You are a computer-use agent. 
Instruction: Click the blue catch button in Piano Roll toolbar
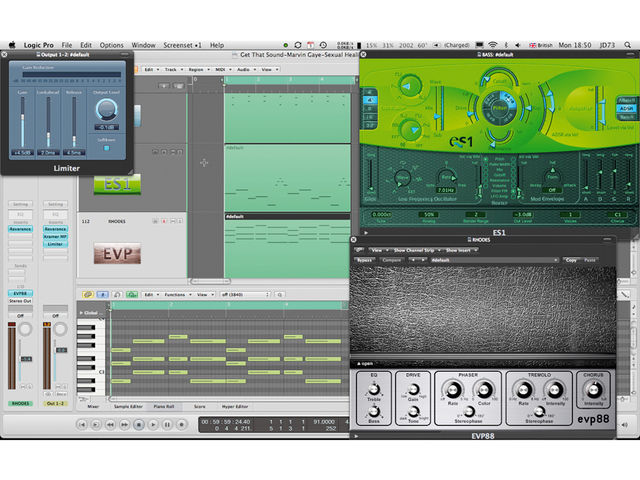102,294
